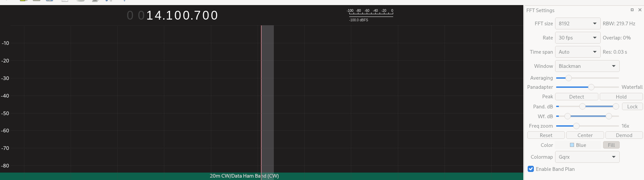Screen dimensions: 644x180
Task: Toggle the Peak Hold button
Action: pos(621,97)
